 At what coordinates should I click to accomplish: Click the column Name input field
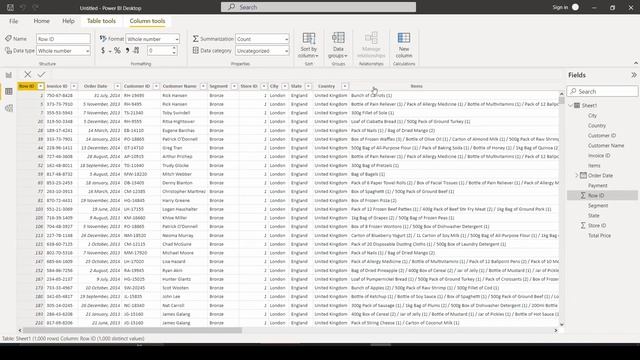(63, 39)
